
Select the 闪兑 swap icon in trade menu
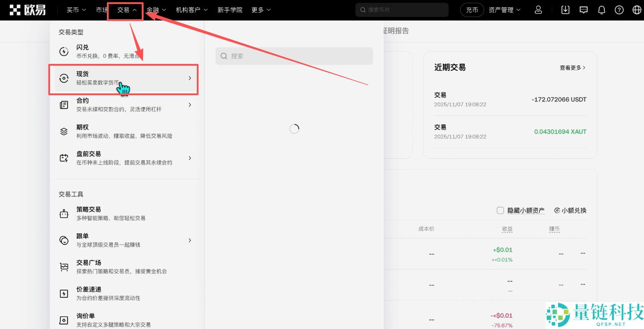tap(65, 51)
